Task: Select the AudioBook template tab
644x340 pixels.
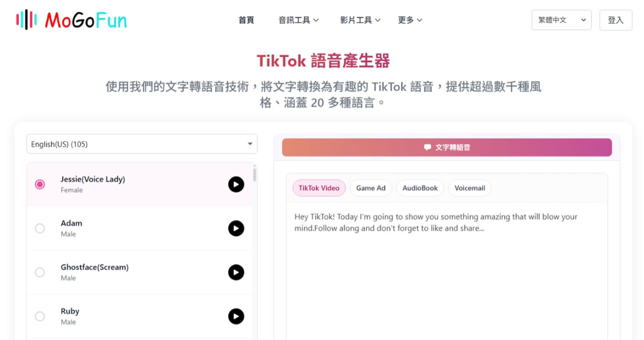Action: pyautogui.click(x=420, y=188)
